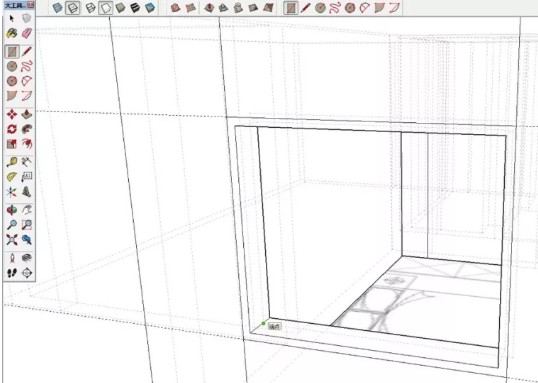This screenshot has width=538, height=383.
Task: Select the arrow Select tool
Action: [12, 19]
